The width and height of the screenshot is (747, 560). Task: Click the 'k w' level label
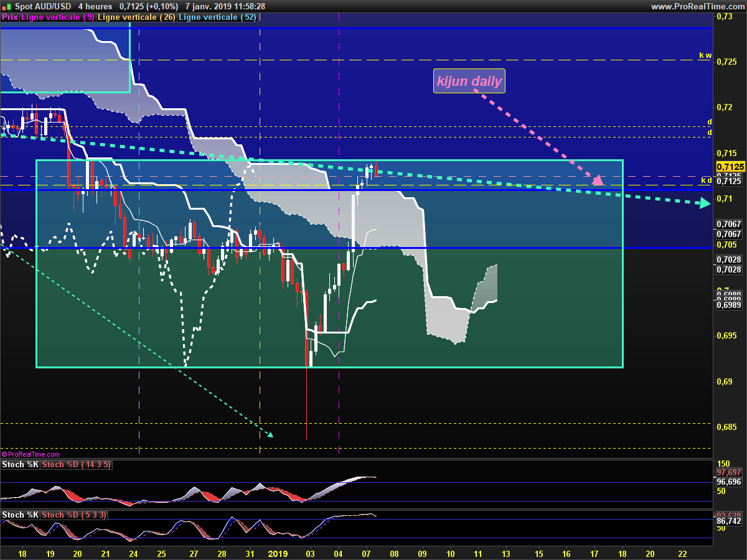[705, 55]
